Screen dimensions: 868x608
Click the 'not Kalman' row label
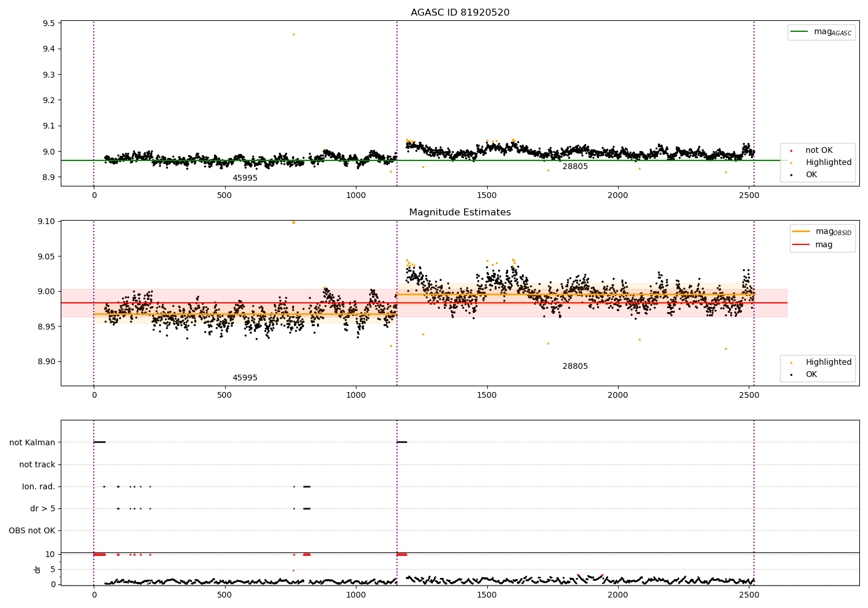[x=32, y=442]
